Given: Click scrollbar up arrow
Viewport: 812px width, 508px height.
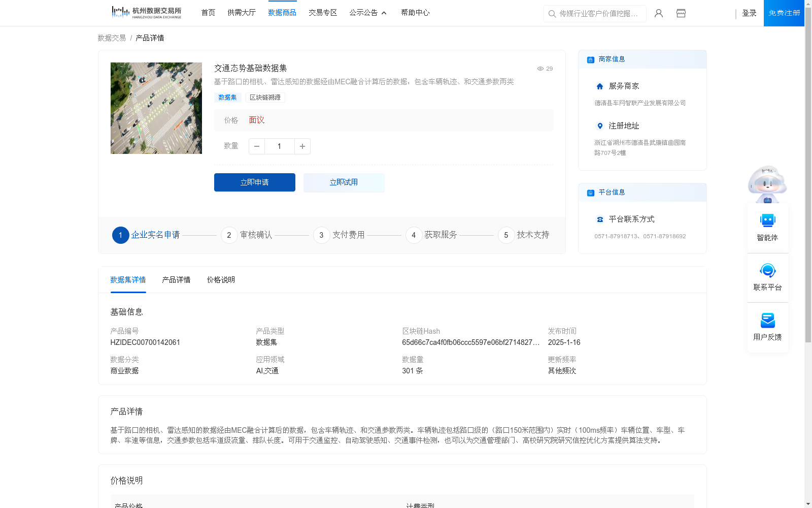Looking at the screenshot, I should pos(808,4).
